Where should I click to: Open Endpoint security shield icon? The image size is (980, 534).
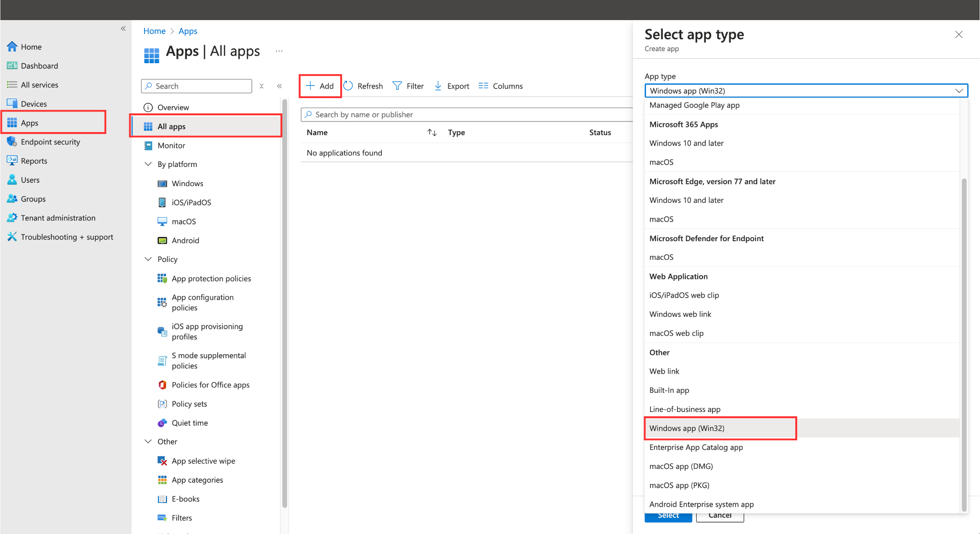coord(12,142)
